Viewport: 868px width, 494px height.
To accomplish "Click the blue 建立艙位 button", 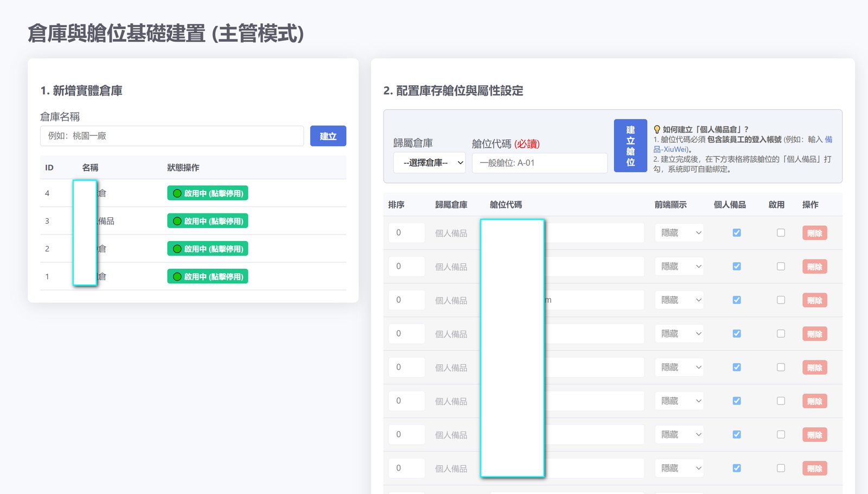I will point(630,145).
